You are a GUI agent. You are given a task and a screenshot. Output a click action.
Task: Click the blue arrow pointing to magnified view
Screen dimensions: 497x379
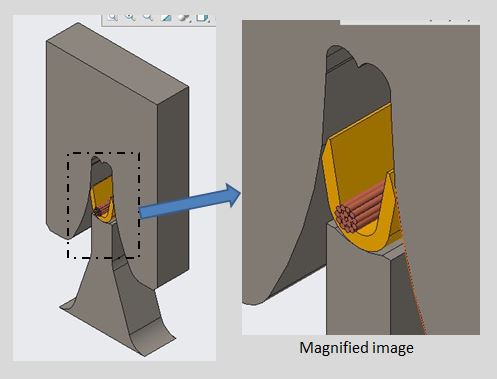tap(189, 201)
